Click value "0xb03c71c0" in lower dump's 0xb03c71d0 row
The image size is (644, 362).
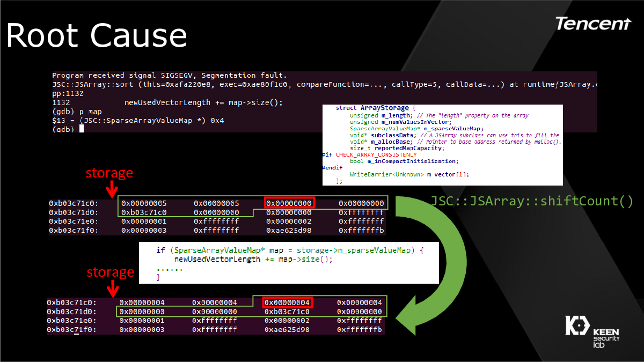click(x=287, y=312)
